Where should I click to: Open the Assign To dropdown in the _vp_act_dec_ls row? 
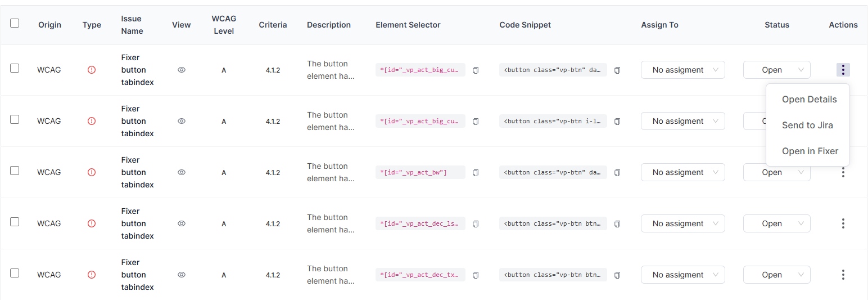click(x=683, y=223)
